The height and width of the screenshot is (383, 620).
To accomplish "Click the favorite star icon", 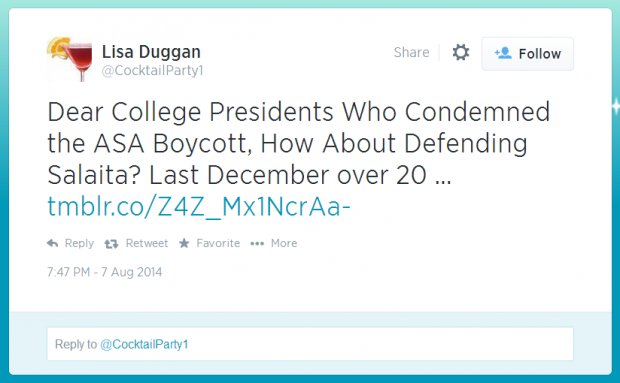I will pyautogui.click(x=184, y=243).
